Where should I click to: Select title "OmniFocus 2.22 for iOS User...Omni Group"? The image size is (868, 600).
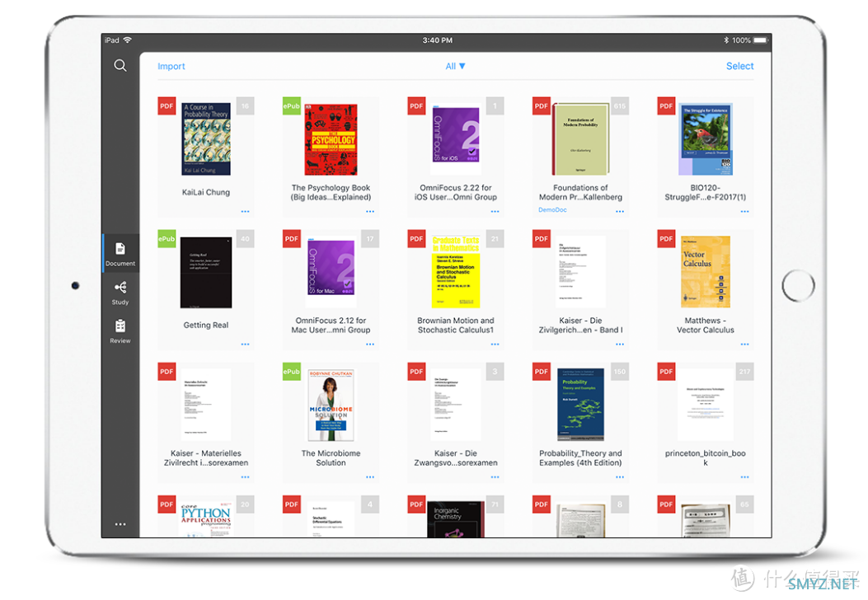[456, 192]
